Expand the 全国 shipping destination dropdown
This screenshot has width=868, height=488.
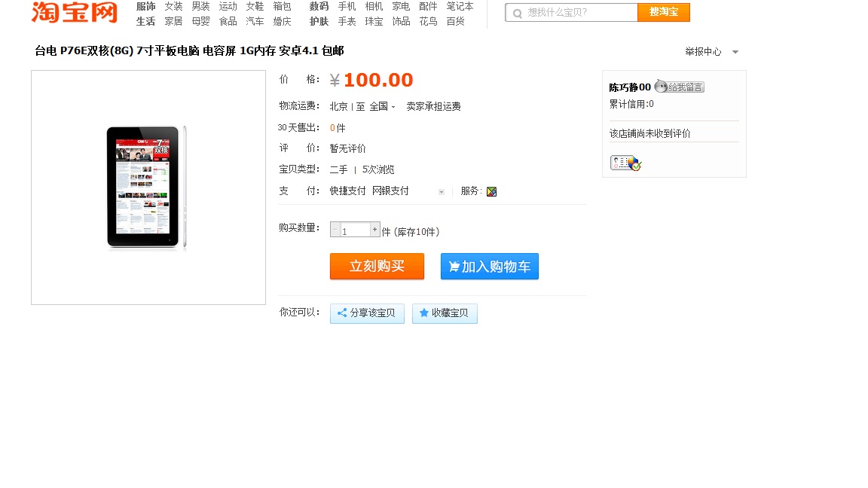point(393,107)
